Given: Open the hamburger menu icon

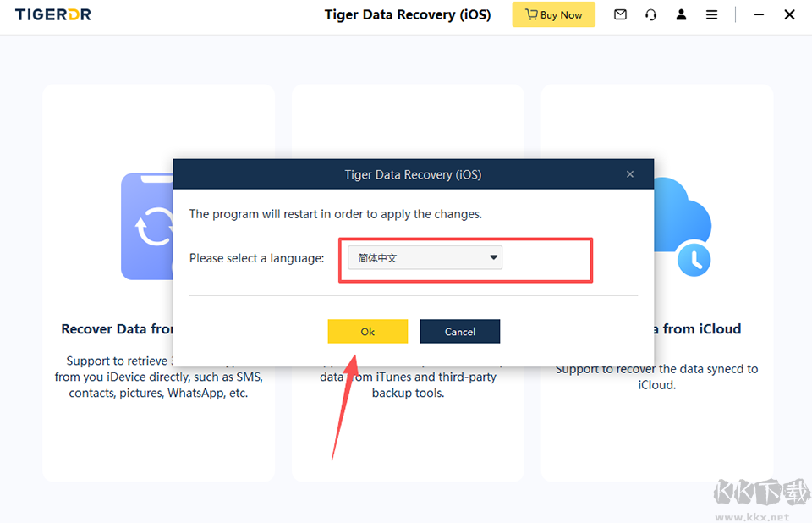Looking at the screenshot, I should pyautogui.click(x=711, y=15).
